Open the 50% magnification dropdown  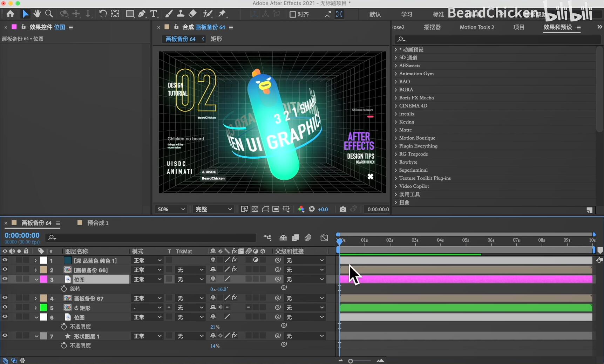(x=171, y=209)
